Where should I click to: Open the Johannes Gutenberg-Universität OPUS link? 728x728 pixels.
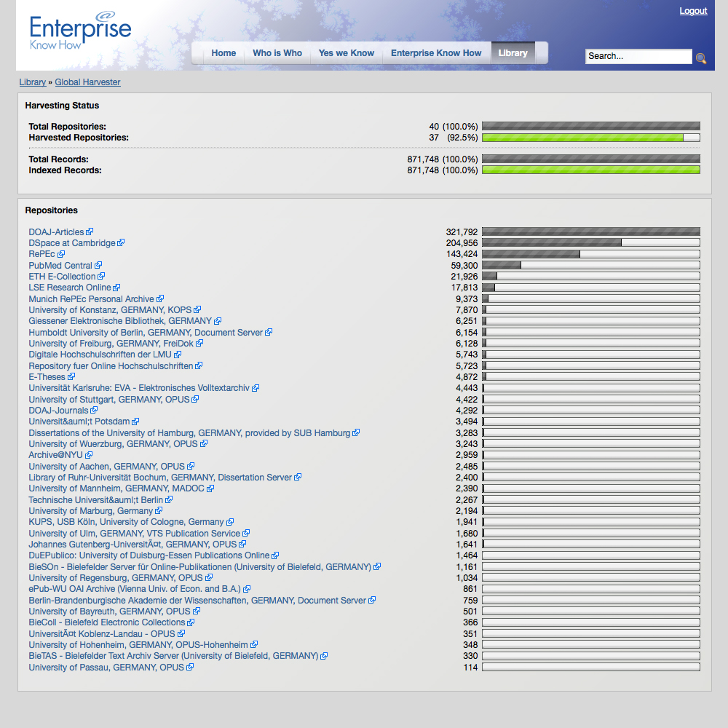point(132,544)
